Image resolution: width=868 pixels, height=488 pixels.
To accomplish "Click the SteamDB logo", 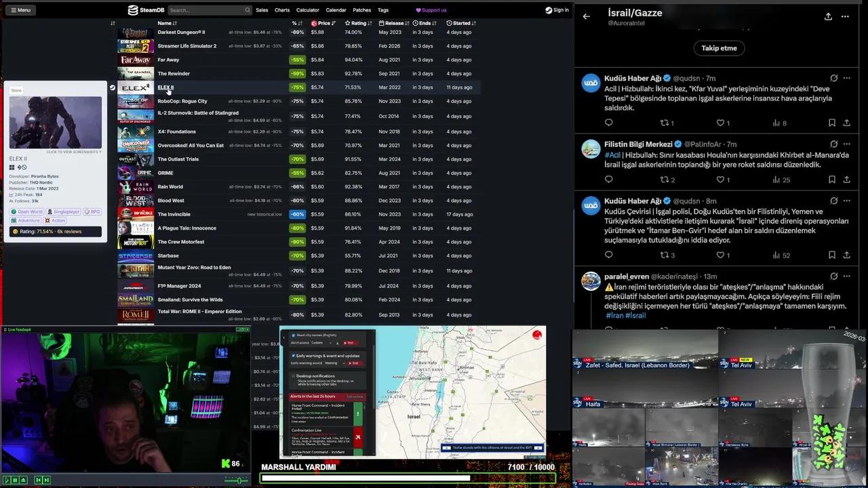I will [146, 10].
